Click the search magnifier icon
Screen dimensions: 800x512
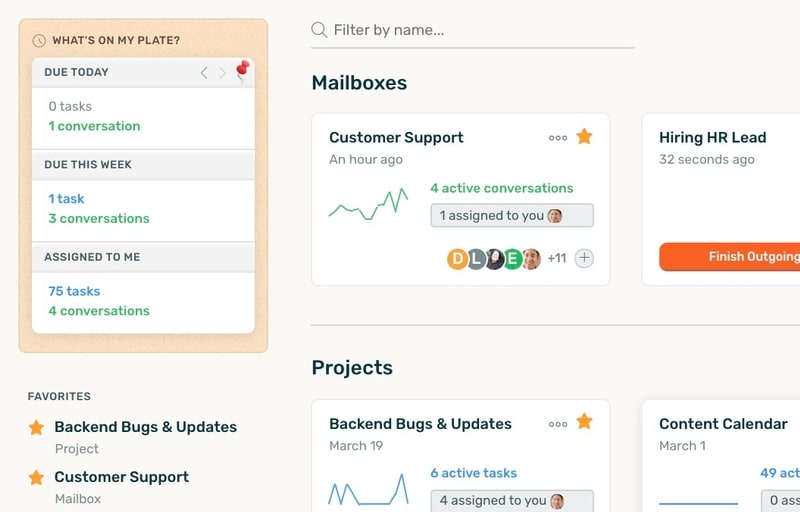[319, 30]
